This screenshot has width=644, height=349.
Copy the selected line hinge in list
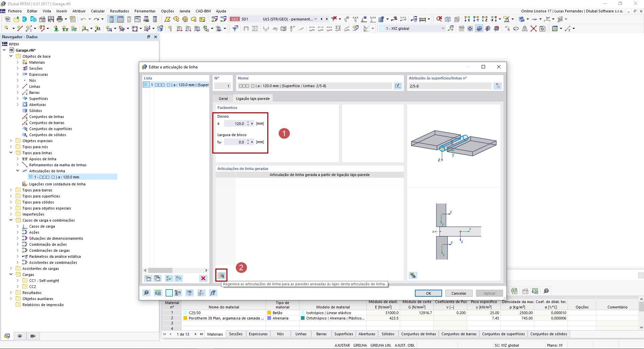coord(157,278)
